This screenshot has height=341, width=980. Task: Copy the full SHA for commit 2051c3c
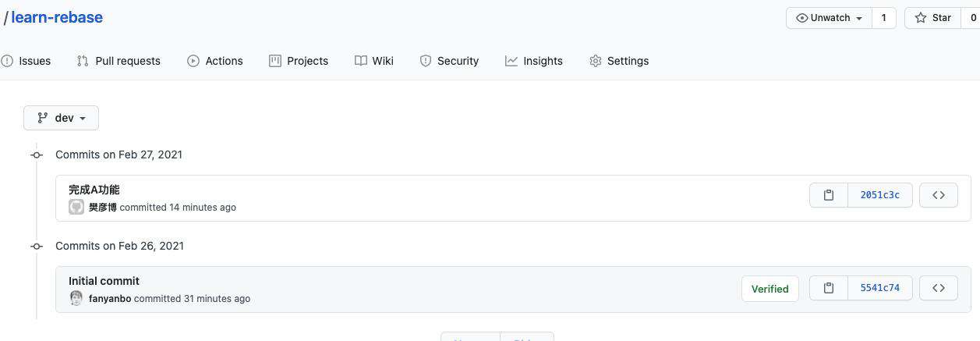pos(829,195)
